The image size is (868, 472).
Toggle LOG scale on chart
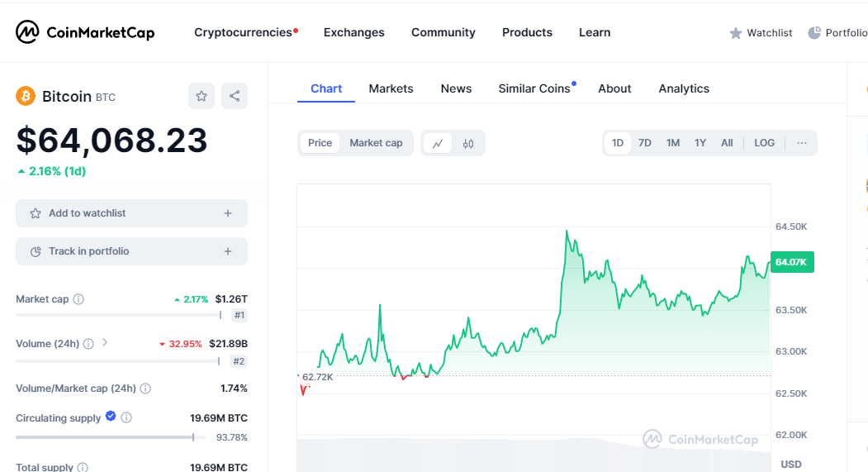pyautogui.click(x=765, y=143)
